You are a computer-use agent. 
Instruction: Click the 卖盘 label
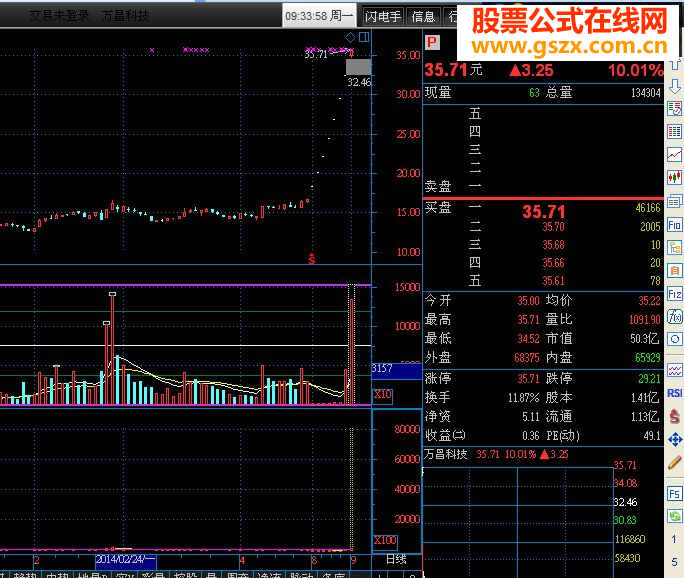click(x=438, y=187)
